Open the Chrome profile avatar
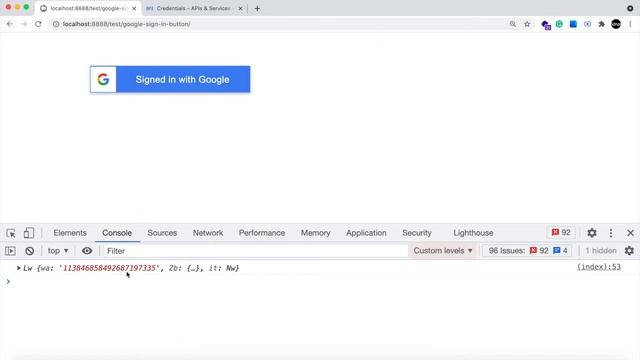This screenshot has width=640, height=360. point(616,24)
